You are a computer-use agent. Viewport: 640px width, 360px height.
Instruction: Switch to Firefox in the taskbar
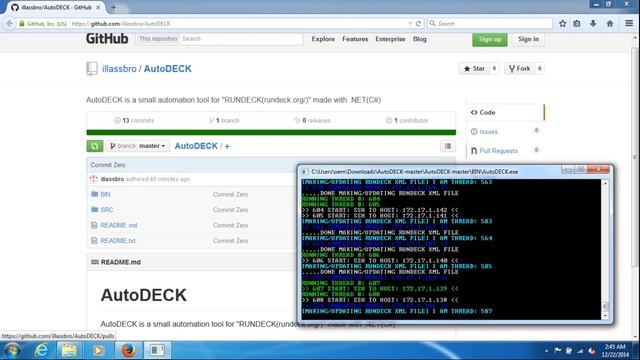tap(128, 350)
